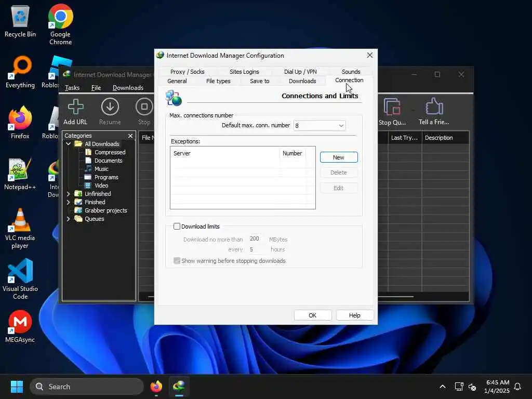Screen dimensions: 532x399
Task: Click Firefox icon in the taskbar
Action: pos(156,386)
